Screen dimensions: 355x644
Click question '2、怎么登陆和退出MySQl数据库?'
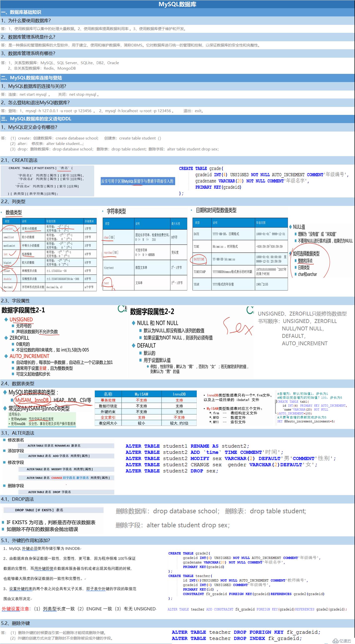[x=35, y=102]
